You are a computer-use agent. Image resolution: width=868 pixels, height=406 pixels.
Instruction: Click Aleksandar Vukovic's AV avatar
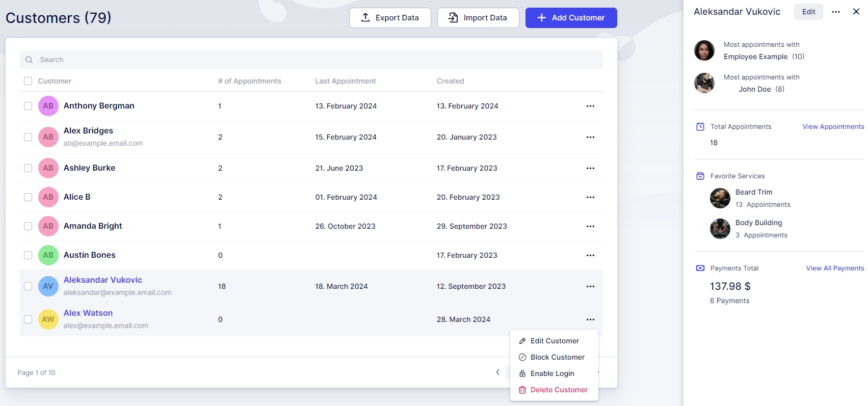point(48,286)
